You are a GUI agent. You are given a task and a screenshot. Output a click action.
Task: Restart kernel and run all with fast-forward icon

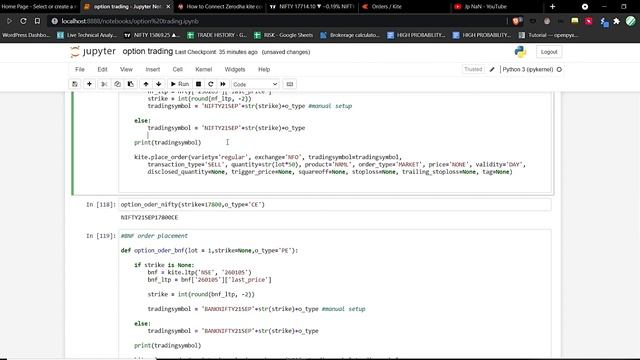(223, 84)
